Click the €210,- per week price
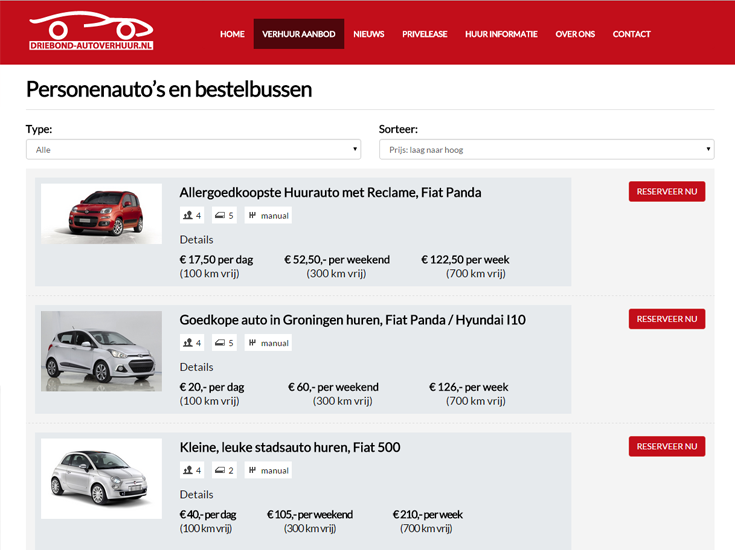735x550 pixels. [x=428, y=515]
